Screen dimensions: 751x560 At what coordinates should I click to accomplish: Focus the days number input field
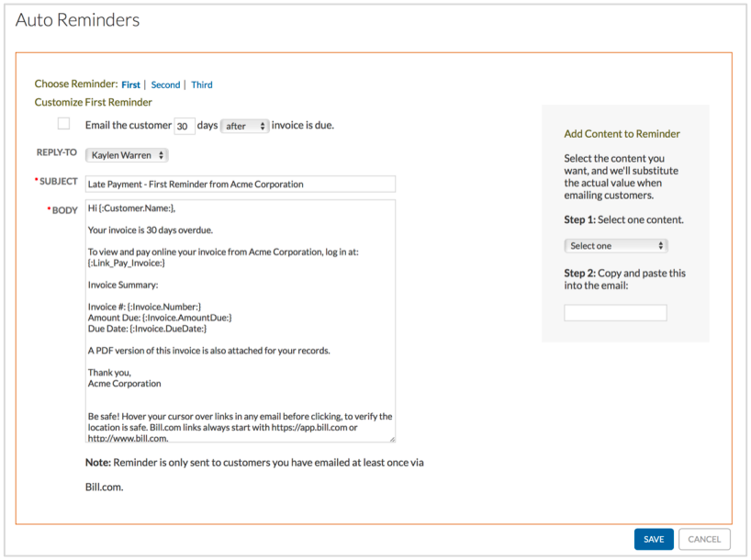point(185,126)
